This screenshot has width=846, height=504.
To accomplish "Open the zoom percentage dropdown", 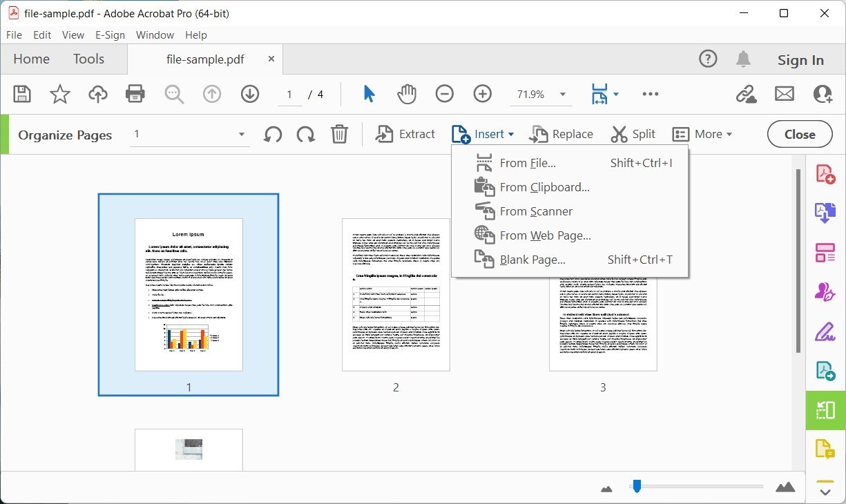I will tap(563, 95).
